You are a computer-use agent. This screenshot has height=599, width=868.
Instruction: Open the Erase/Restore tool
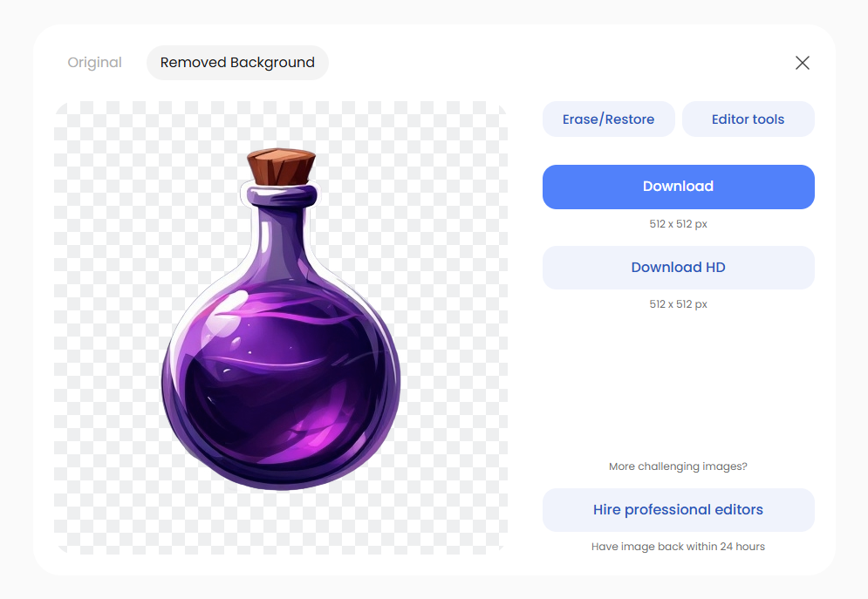(x=608, y=119)
